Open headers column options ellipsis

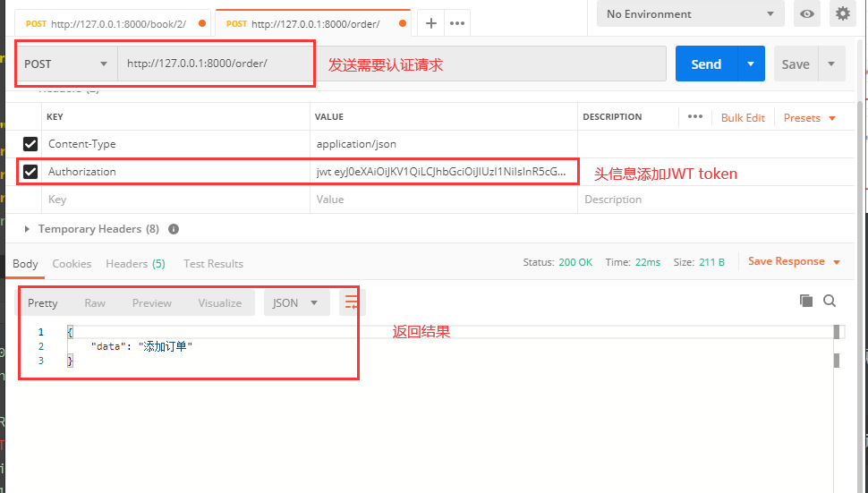pyautogui.click(x=694, y=116)
